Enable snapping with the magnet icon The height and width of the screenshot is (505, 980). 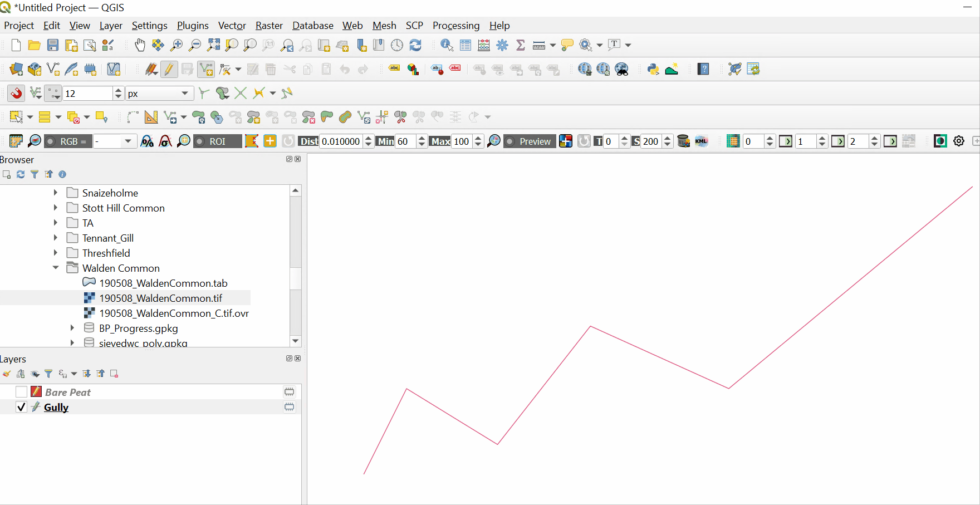[x=16, y=93]
